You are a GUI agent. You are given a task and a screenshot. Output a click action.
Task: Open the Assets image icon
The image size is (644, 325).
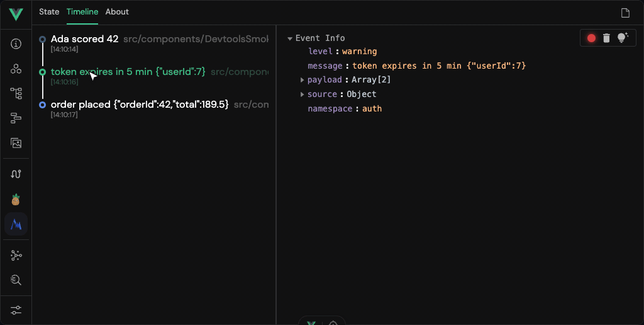(16, 143)
